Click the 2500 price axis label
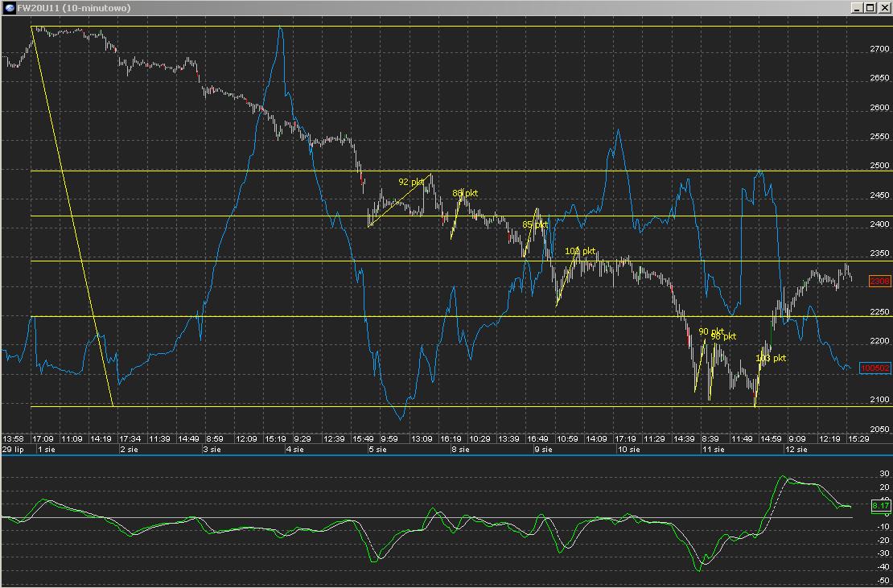This screenshot has height=588, width=893. (x=880, y=166)
